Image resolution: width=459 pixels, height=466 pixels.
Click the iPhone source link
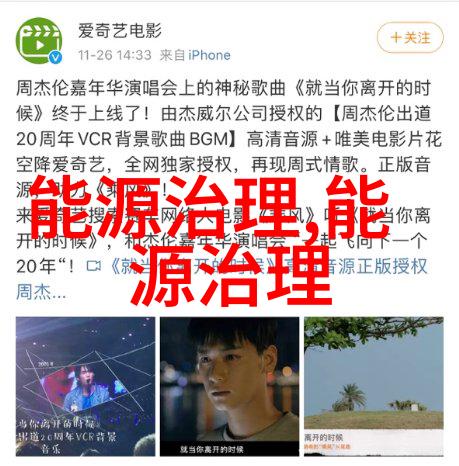click(x=209, y=55)
